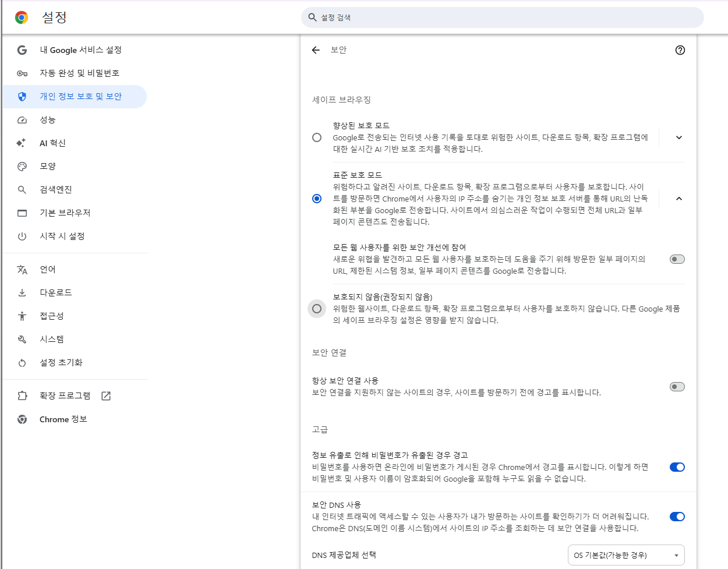This screenshot has height=569, width=728.
Task: Click the 세이프 브라우징 section heading
Action: click(x=341, y=100)
